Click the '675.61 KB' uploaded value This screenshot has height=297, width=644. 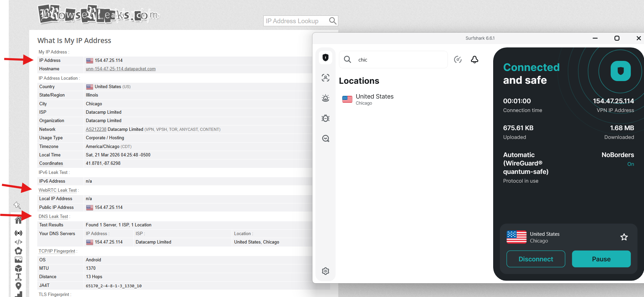[518, 128]
